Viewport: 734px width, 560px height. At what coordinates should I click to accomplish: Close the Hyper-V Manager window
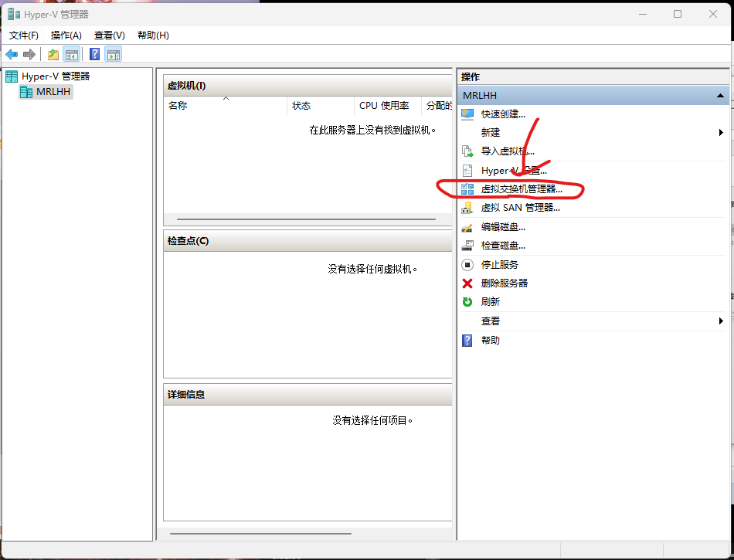[x=713, y=14]
